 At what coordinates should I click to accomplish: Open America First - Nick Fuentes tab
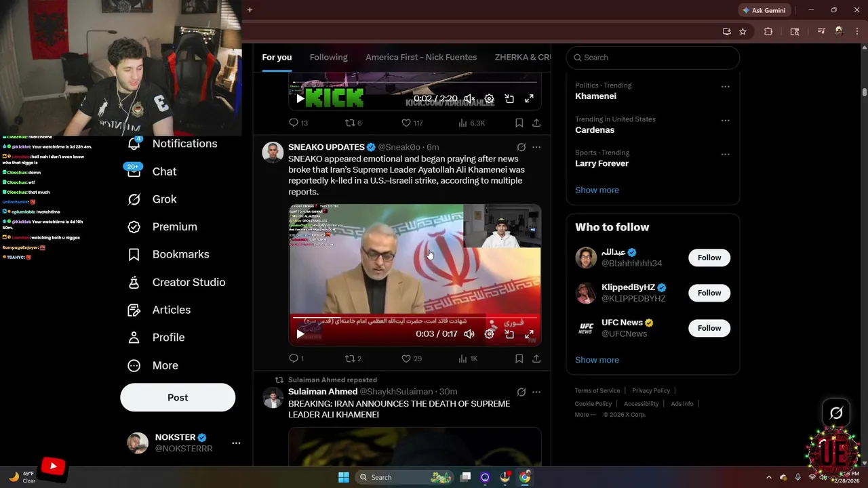(x=421, y=58)
